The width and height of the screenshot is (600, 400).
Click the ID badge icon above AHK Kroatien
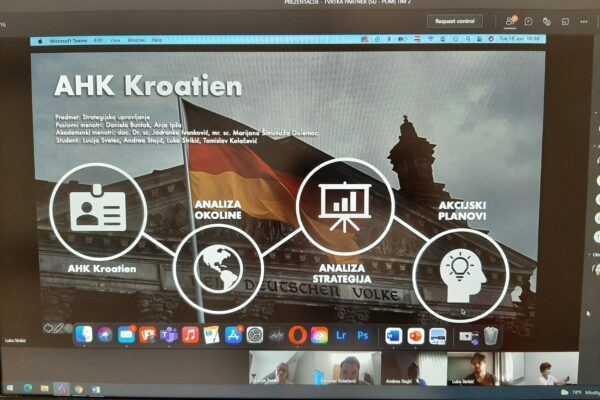click(x=97, y=210)
